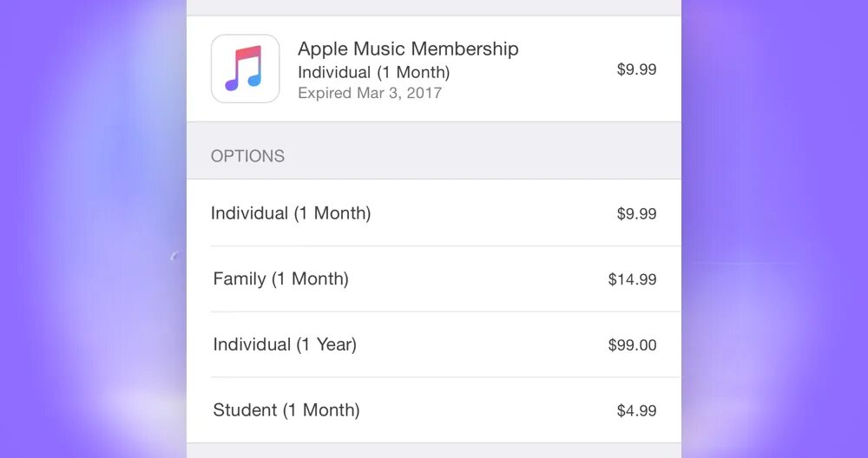Screen dimensions: 868x458
Task: Tap the $14.99 Family price
Action: pyautogui.click(x=632, y=279)
